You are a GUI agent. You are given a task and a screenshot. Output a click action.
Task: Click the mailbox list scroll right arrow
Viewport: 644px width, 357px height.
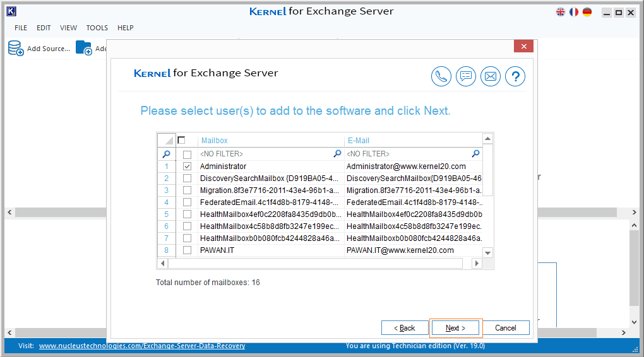[x=477, y=264]
